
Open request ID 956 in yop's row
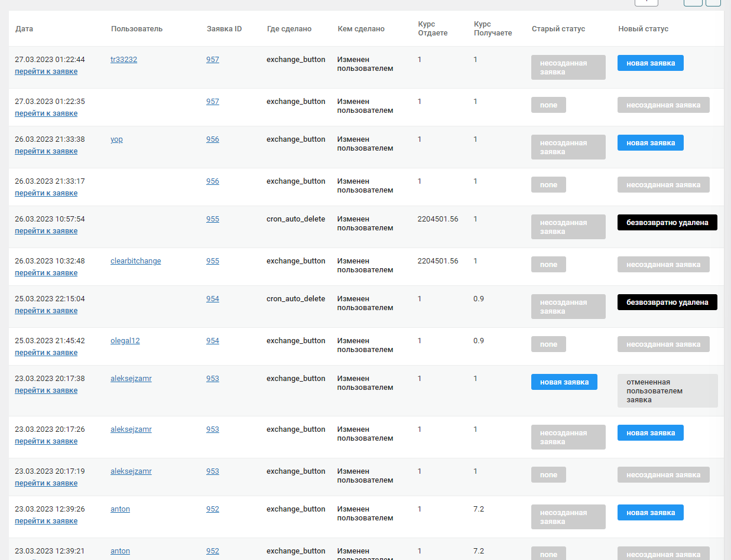click(212, 139)
